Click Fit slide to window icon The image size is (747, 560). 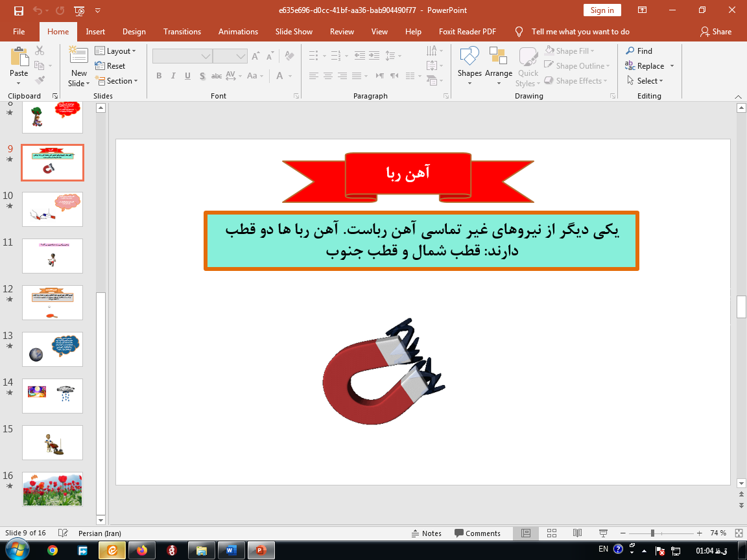(x=739, y=533)
